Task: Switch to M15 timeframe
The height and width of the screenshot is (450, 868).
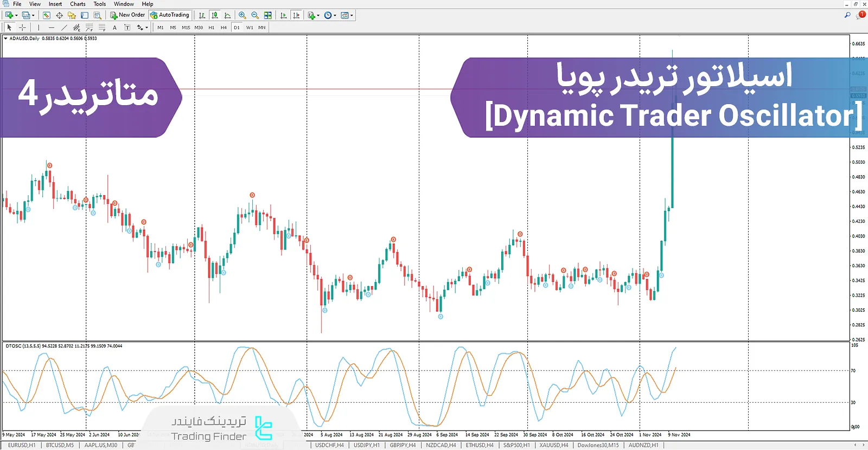Action: click(x=186, y=27)
